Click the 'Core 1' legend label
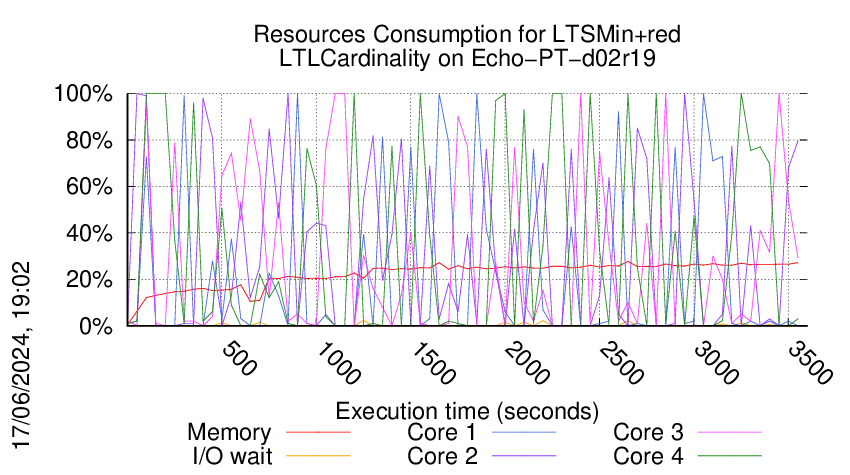This screenshot has height=475, width=850. tap(441, 433)
